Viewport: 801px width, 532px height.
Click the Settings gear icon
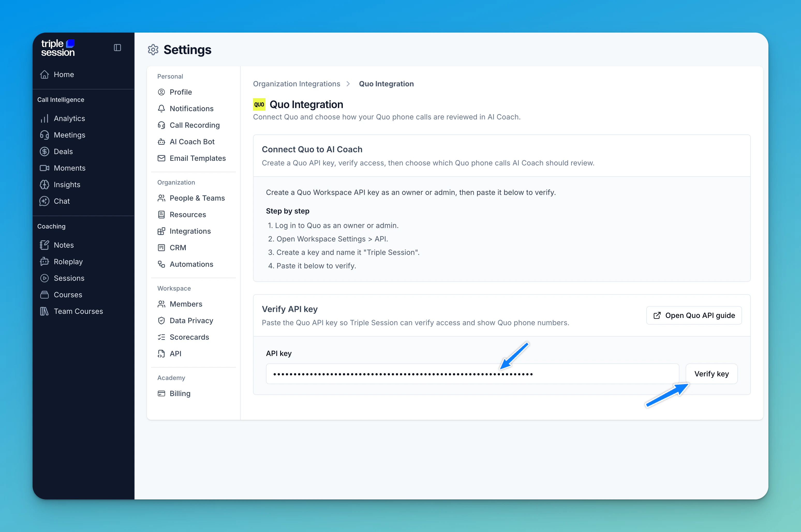(x=153, y=50)
